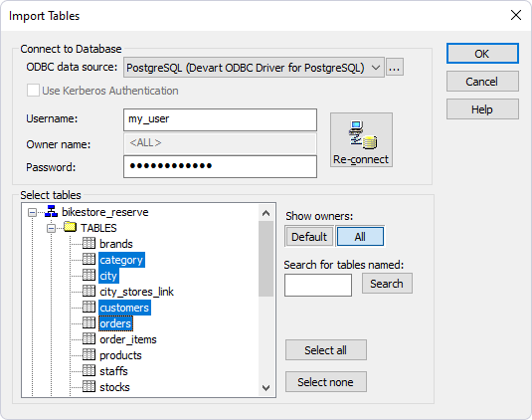Image resolution: width=532 pixels, height=420 pixels.
Task: Click the TABLES folder label
Action: 98,228
